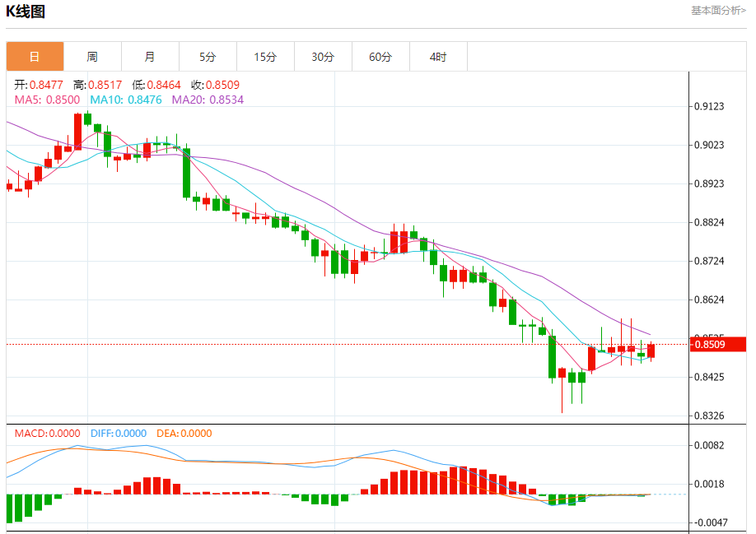Switch to the 月 monthly tab

coord(150,56)
